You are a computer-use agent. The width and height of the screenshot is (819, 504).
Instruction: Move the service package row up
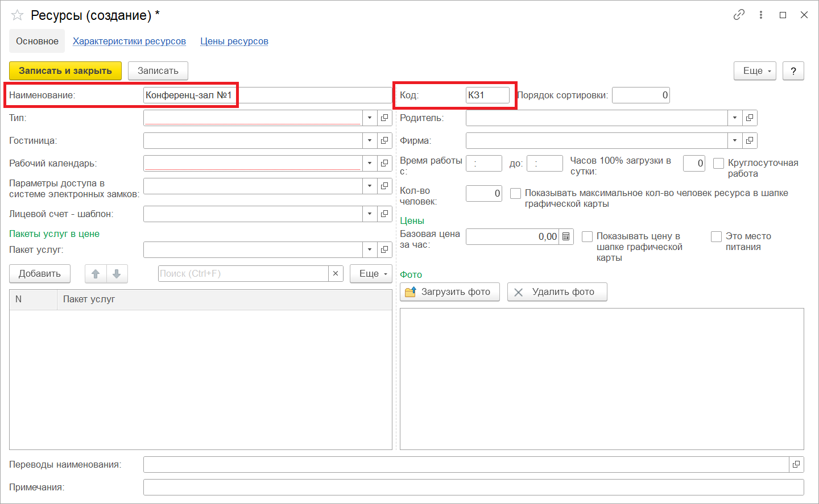click(96, 274)
